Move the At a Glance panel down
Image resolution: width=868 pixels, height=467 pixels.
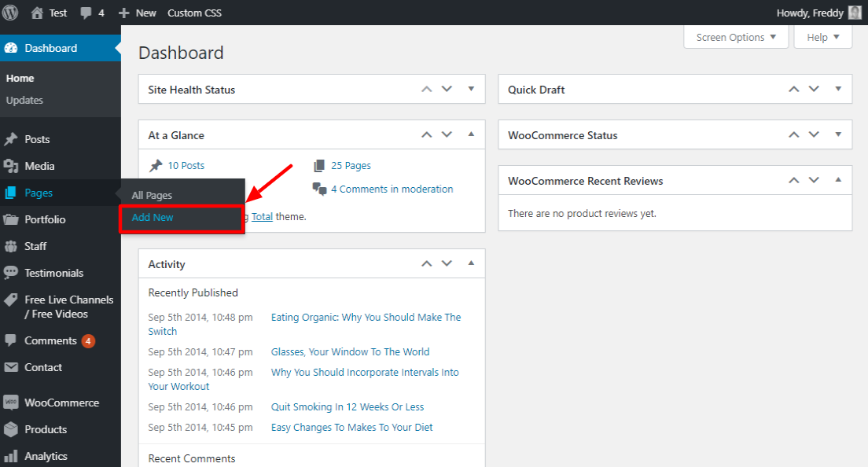(447, 134)
